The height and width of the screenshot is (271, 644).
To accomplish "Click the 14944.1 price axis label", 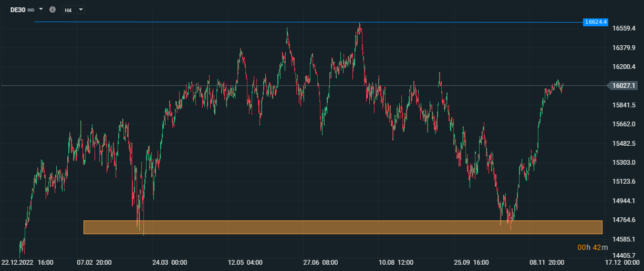I will point(625,201).
